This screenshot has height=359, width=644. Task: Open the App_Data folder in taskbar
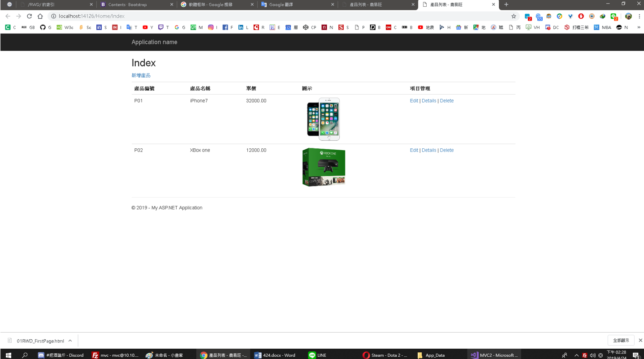(439, 355)
